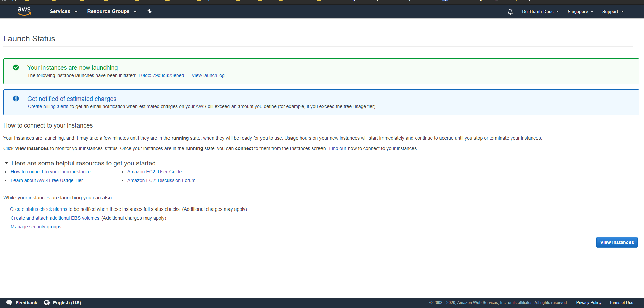Viewport: 644px width, 308px height.
Task: Open the Du Thanh Duoc account menu
Action: pos(541,12)
